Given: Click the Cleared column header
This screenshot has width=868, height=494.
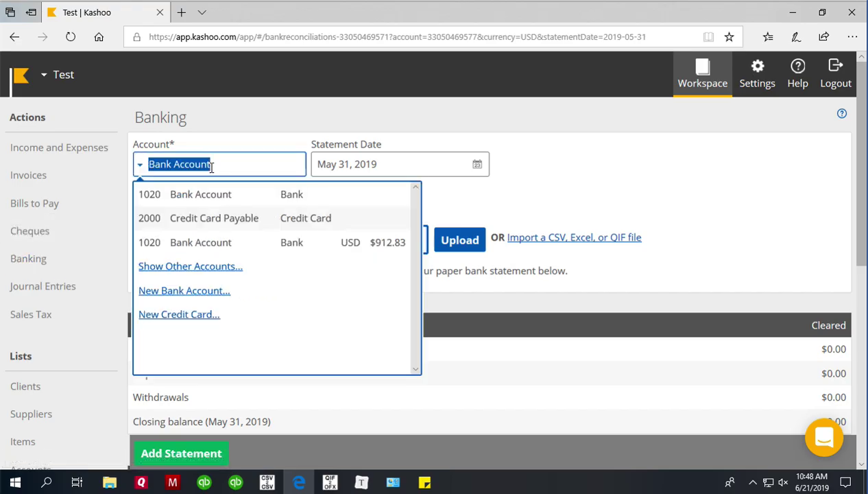Looking at the screenshot, I should [x=828, y=325].
